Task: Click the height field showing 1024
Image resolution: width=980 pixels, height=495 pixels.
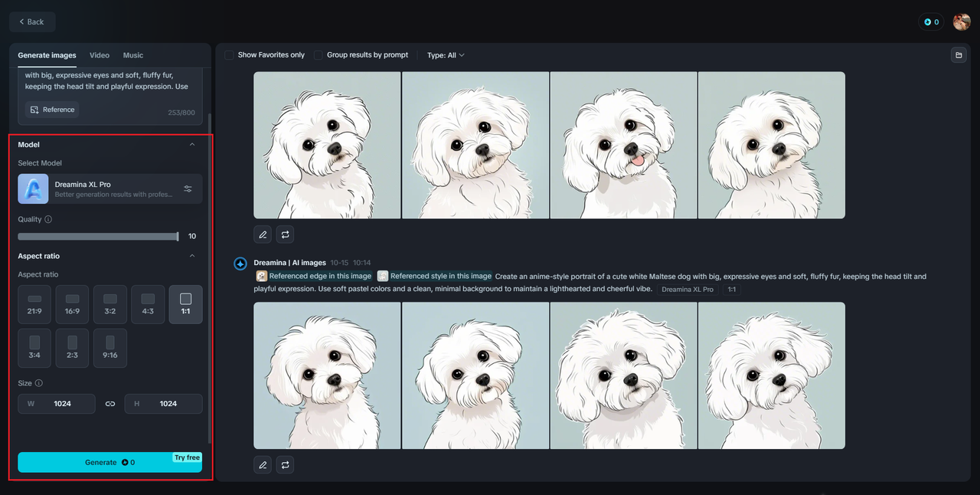Action: tap(164, 404)
